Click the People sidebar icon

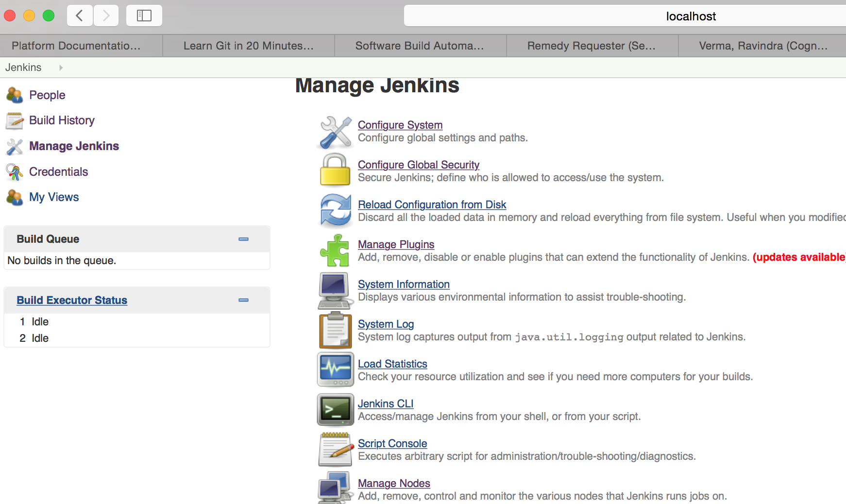tap(15, 95)
